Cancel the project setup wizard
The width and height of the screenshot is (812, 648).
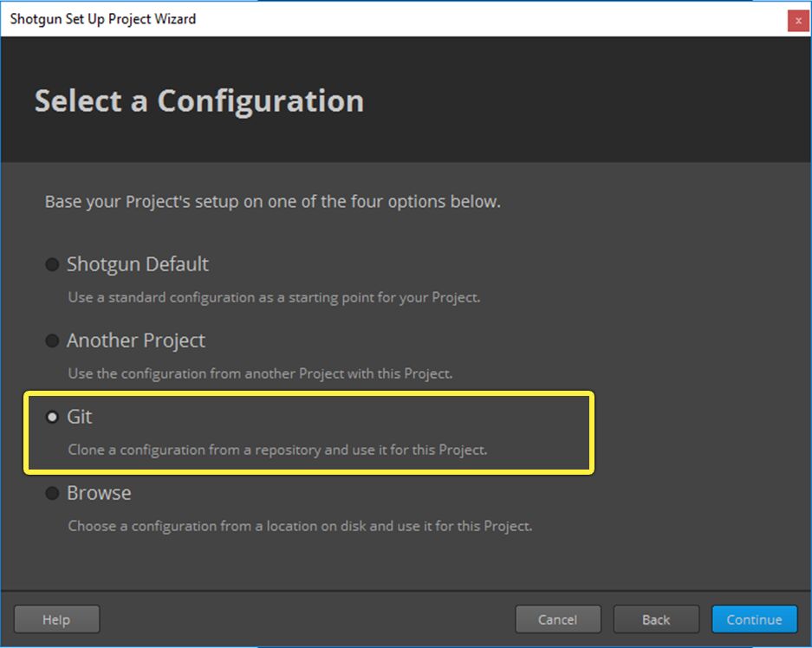(x=558, y=619)
